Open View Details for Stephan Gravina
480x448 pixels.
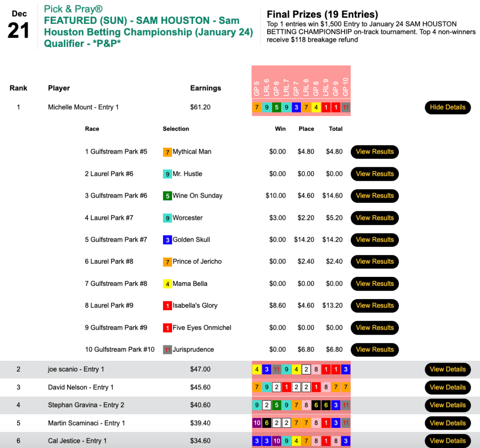(x=447, y=405)
